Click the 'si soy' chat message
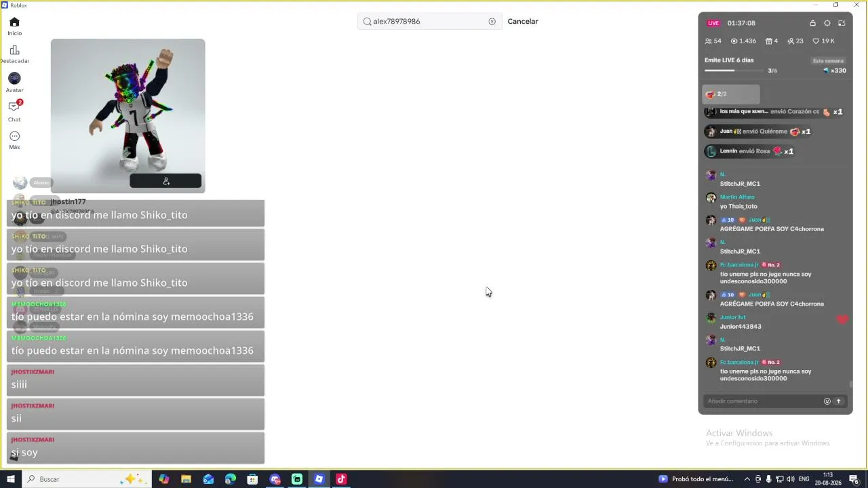The width and height of the screenshot is (868, 488). click(x=136, y=448)
